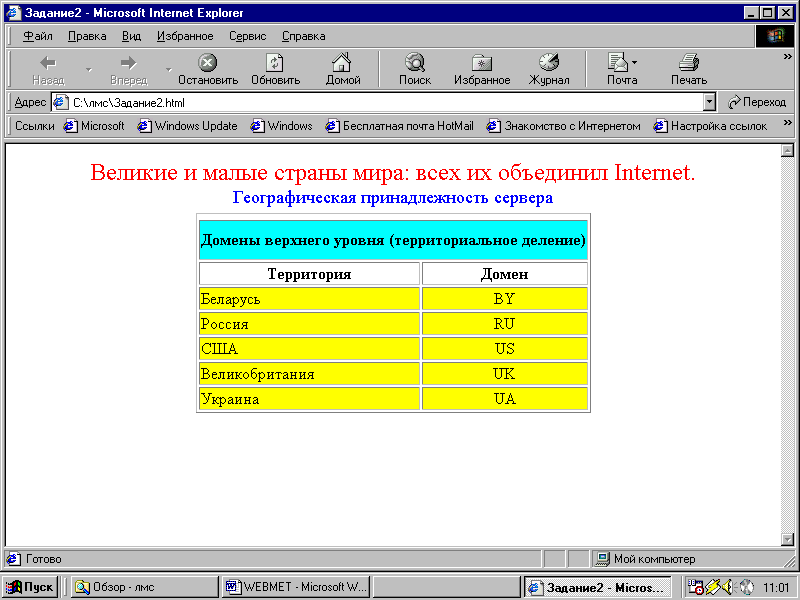
Task: Open the Бесплатная почта HotMail link
Action: coord(399,126)
